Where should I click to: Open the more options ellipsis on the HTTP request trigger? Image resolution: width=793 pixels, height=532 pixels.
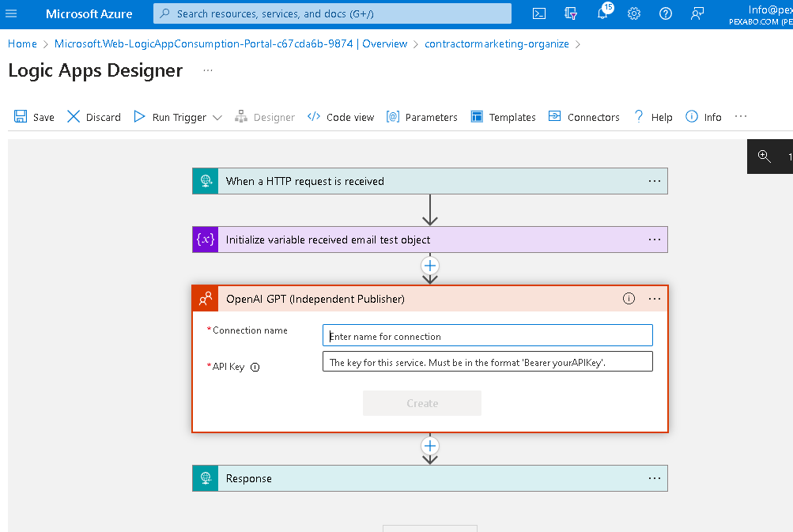click(x=655, y=181)
